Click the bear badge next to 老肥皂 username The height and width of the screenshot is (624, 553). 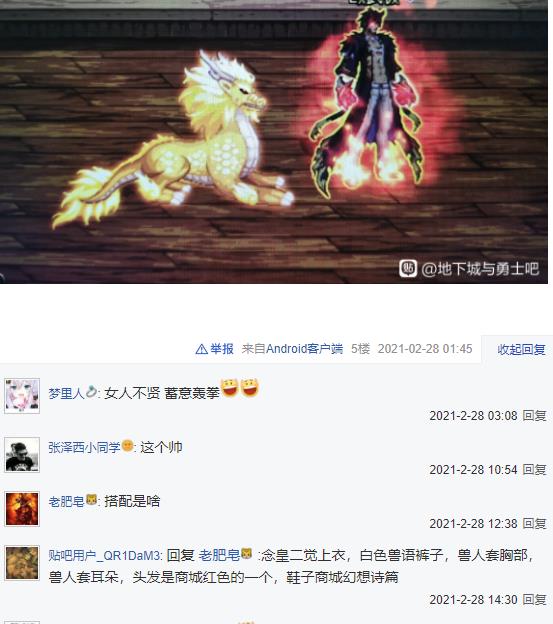pyautogui.click(x=91, y=499)
